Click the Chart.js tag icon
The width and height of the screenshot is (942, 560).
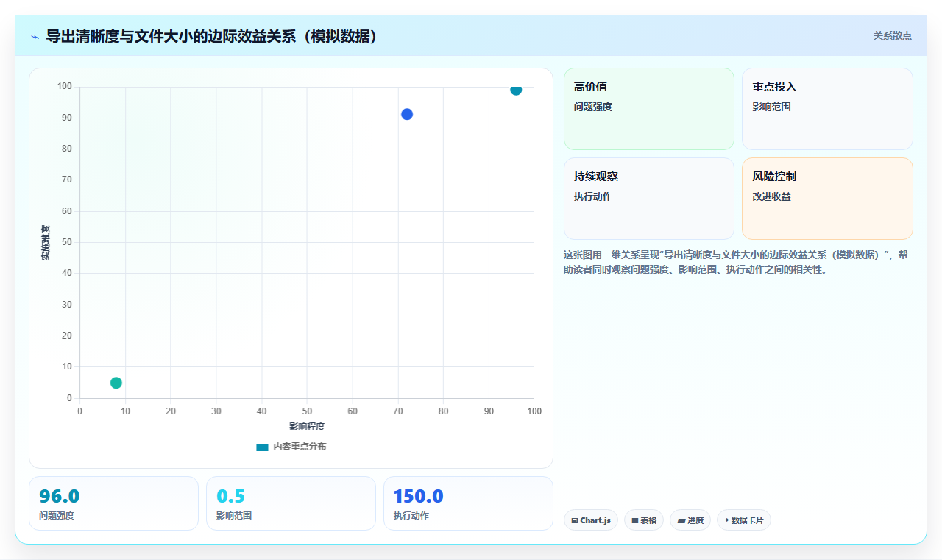click(575, 520)
